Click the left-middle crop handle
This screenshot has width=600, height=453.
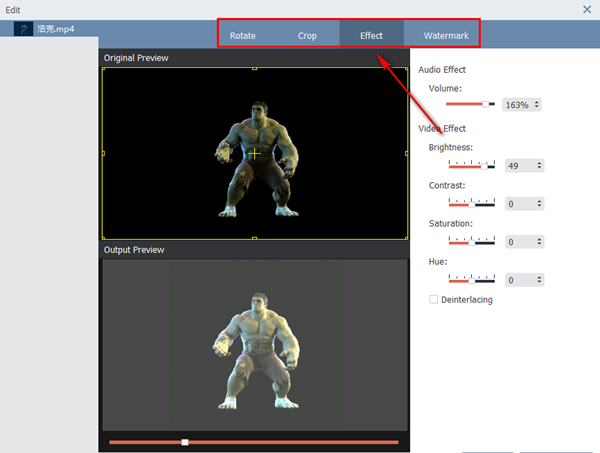[103, 153]
